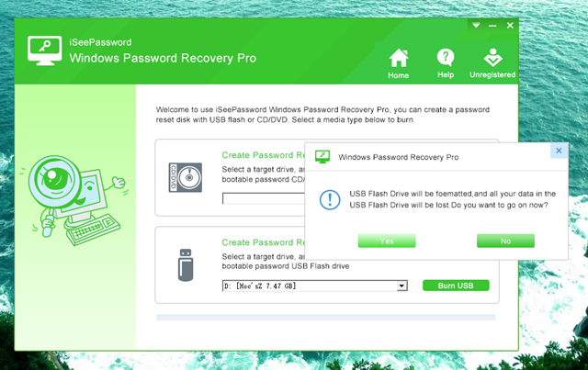Expand the USB drive selection dropdown arrow

pos(401,286)
